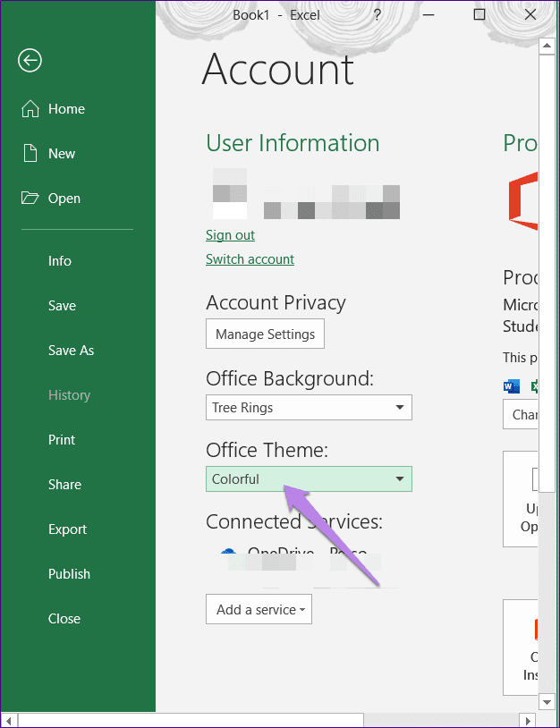Click the Book1 - Excel title text
Screen dimensions: 560x728
pyautogui.click(x=276, y=15)
